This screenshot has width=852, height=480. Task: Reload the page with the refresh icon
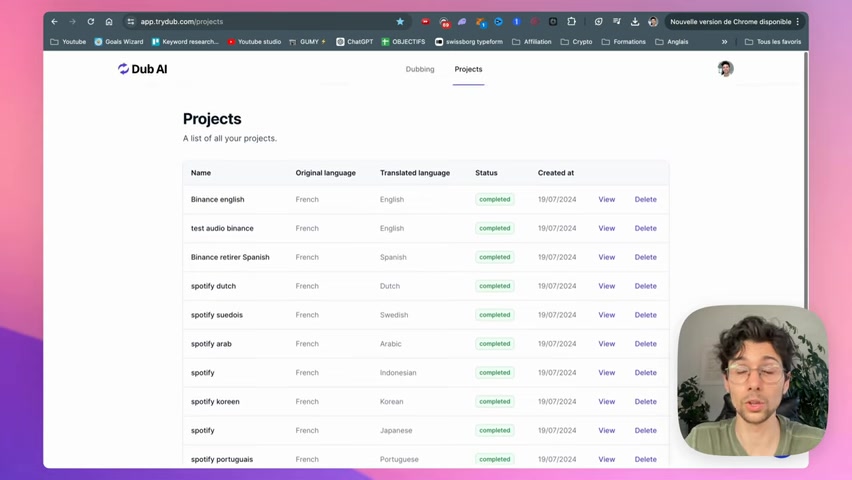(x=91, y=22)
